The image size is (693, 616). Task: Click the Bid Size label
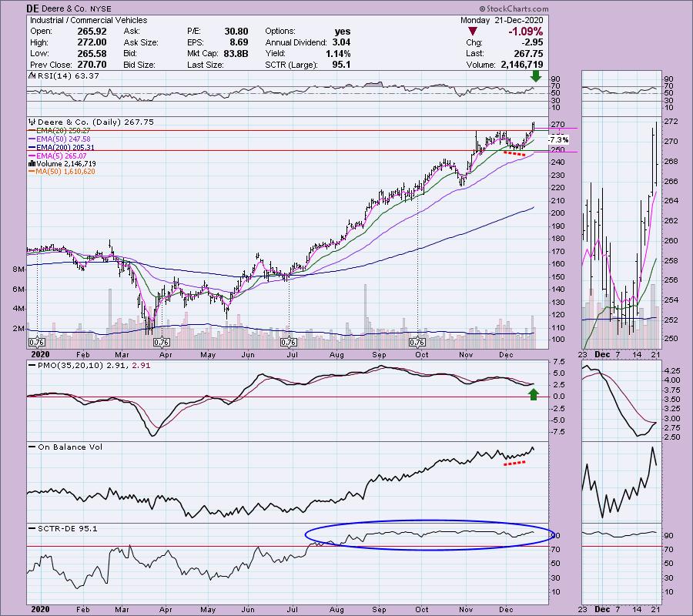[139, 65]
